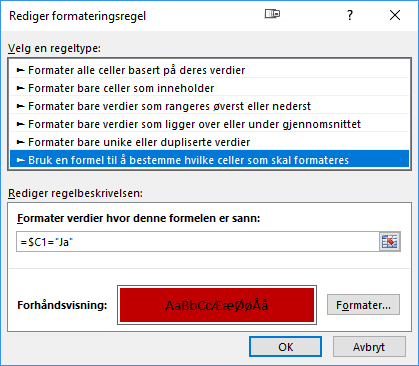Click the 'Velg en regeltype:' label
The width and height of the screenshot is (419, 366).
tap(54, 48)
